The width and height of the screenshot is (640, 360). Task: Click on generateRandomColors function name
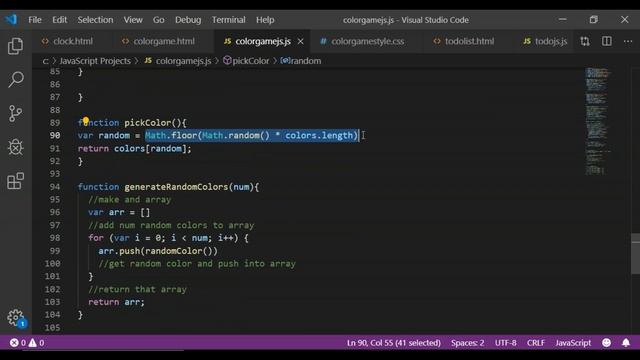176,187
